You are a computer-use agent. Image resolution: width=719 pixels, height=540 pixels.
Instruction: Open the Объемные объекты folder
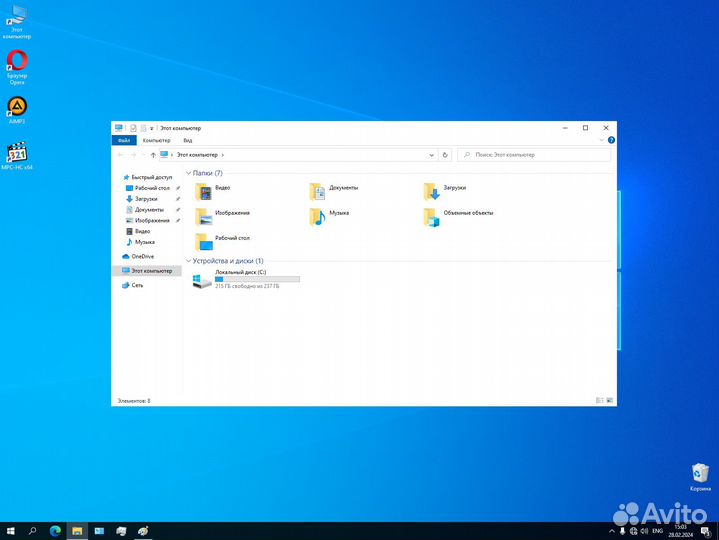(x=458, y=216)
